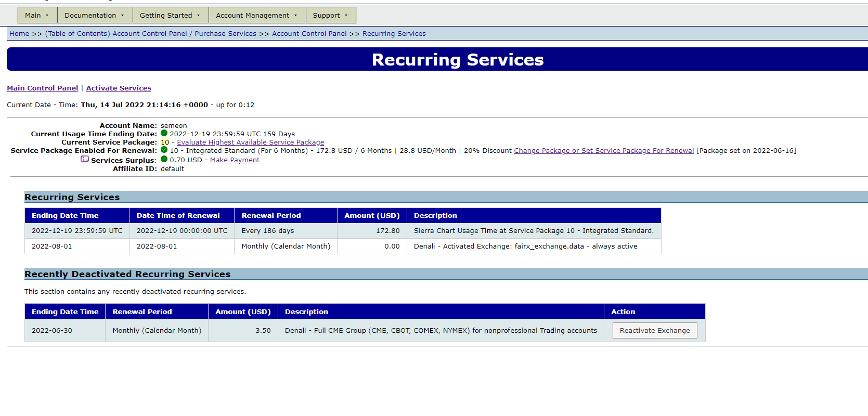The image size is (868, 416).
Task: Click the green status icon beside Usage Time Ending Date
Action: pos(164,134)
